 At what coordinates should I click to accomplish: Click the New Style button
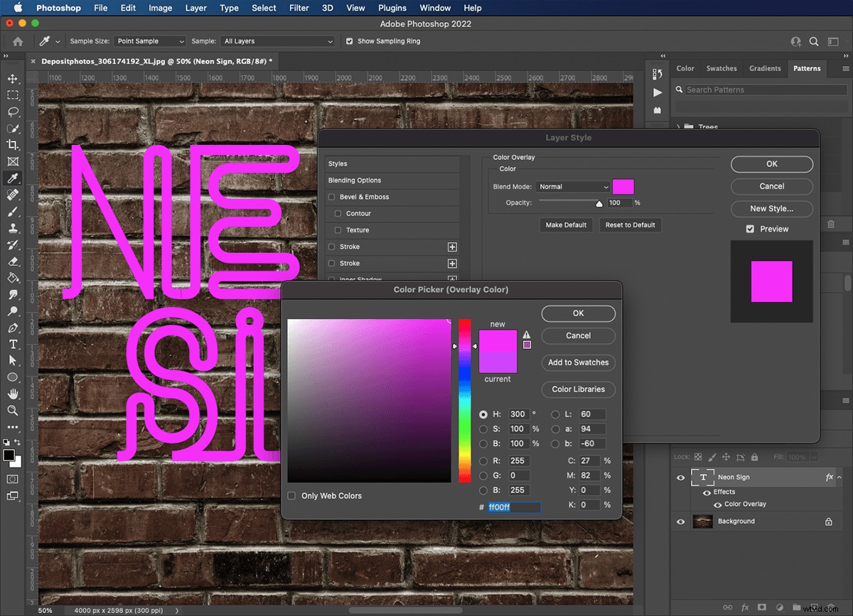point(771,209)
